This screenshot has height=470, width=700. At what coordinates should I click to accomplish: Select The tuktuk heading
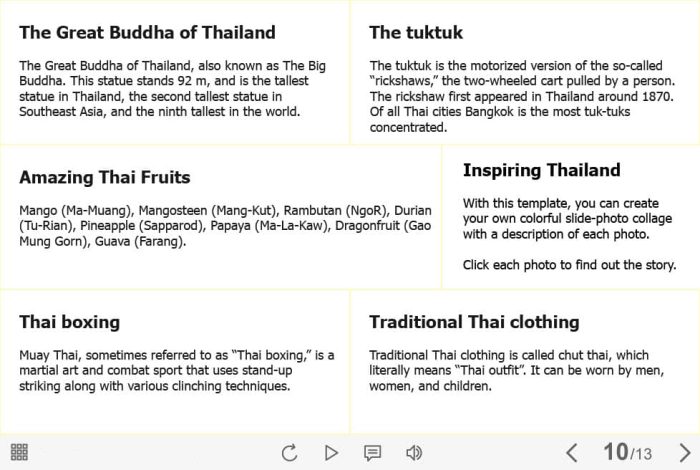point(416,33)
